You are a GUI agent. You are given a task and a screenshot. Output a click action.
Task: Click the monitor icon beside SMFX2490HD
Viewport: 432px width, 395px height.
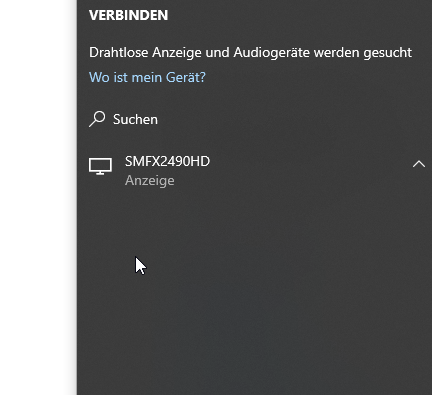click(100, 166)
